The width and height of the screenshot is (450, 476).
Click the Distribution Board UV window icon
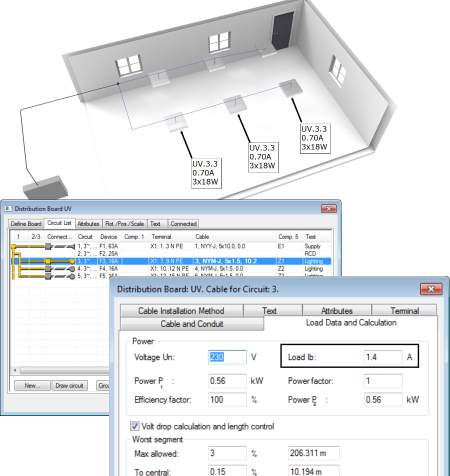(x=8, y=208)
